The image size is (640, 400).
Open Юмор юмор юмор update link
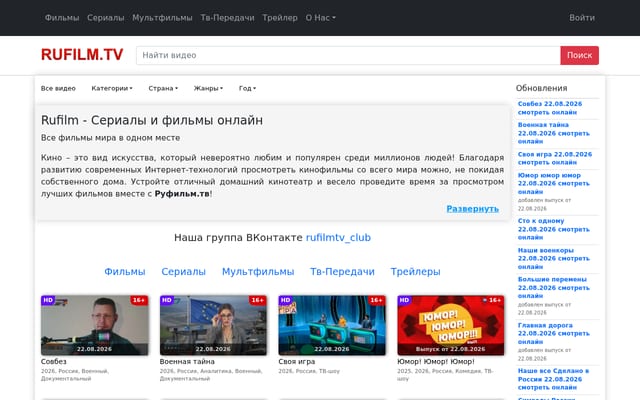click(x=553, y=183)
